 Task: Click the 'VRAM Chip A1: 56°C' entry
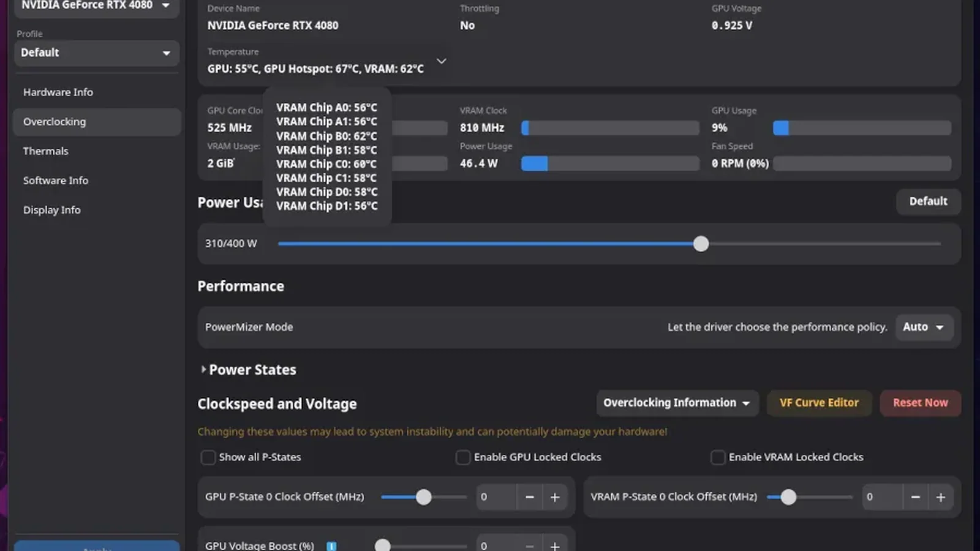click(x=326, y=122)
